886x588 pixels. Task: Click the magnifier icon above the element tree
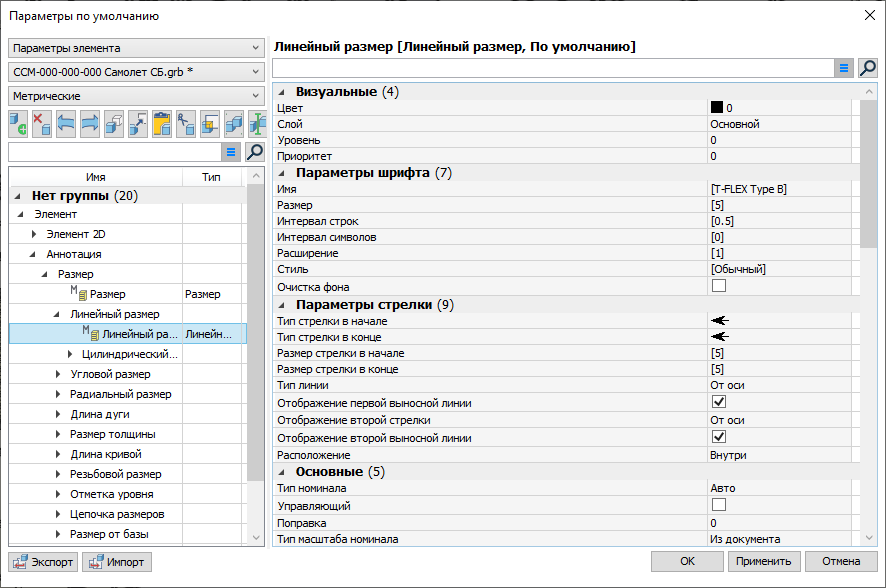255,152
